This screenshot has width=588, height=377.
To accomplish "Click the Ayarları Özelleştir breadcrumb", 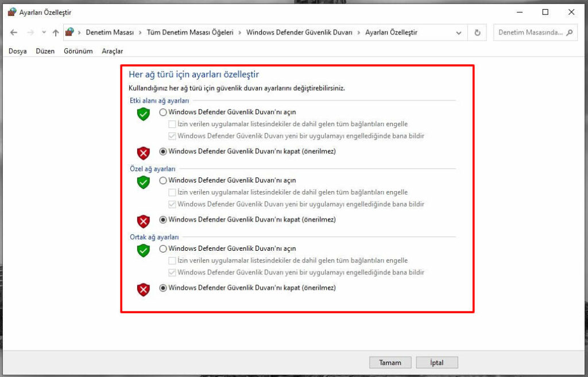I will coord(391,33).
